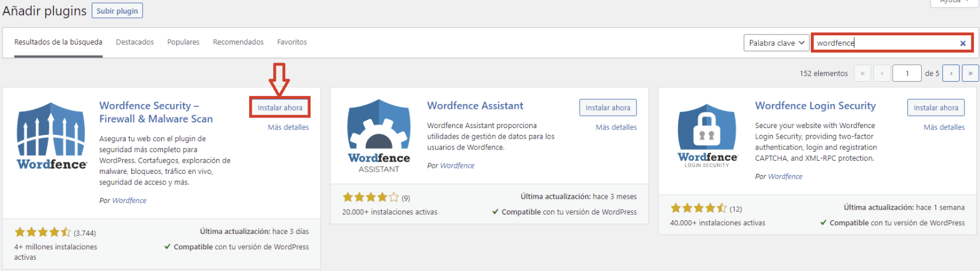This screenshot has width=980, height=271.
Task: Go to the next results page
Action: pyautogui.click(x=951, y=73)
